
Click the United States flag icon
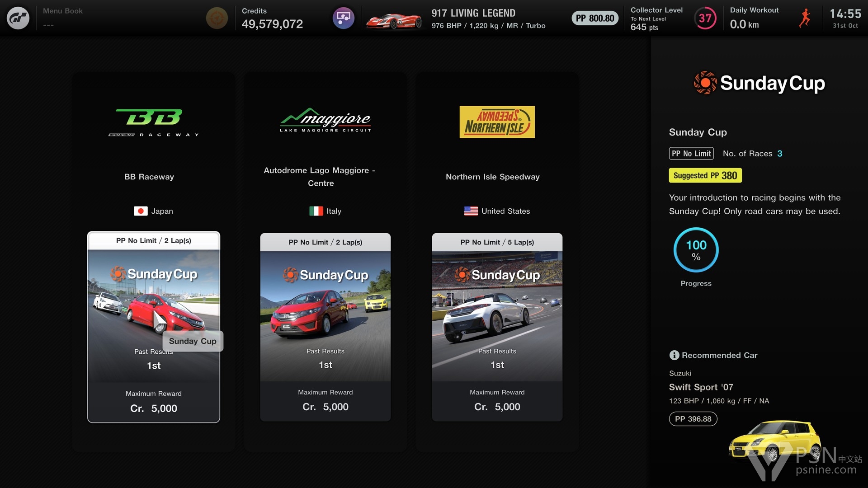(471, 211)
